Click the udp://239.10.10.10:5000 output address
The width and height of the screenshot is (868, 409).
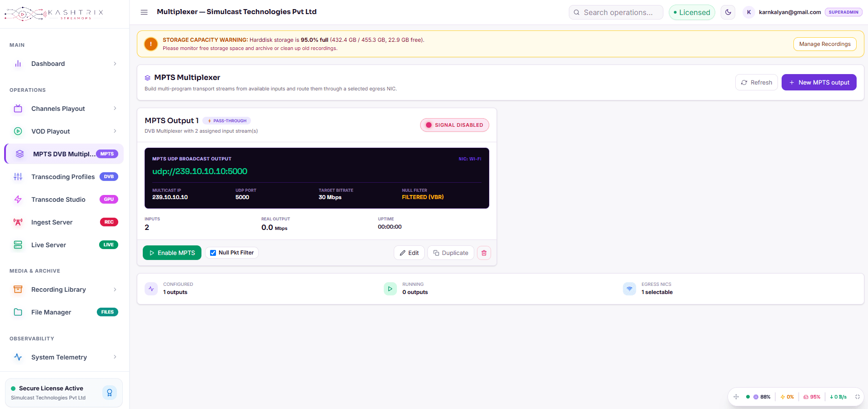(200, 171)
